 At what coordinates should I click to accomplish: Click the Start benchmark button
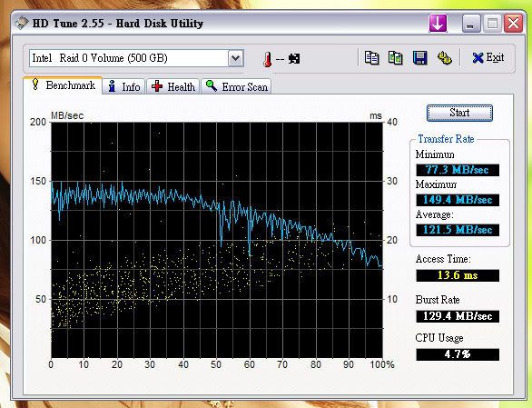pyautogui.click(x=459, y=113)
